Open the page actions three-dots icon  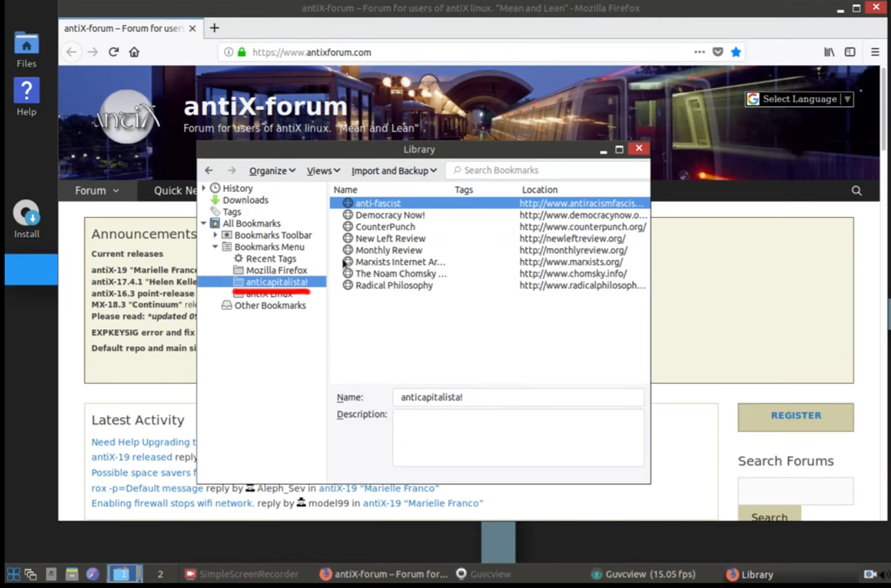click(699, 52)
